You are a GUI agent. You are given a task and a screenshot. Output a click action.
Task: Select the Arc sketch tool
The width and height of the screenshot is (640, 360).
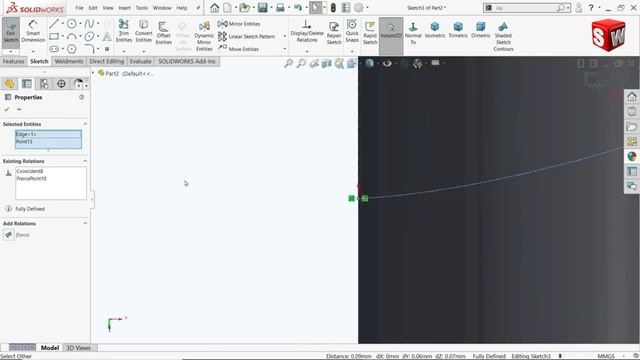(x=71, y=36)
